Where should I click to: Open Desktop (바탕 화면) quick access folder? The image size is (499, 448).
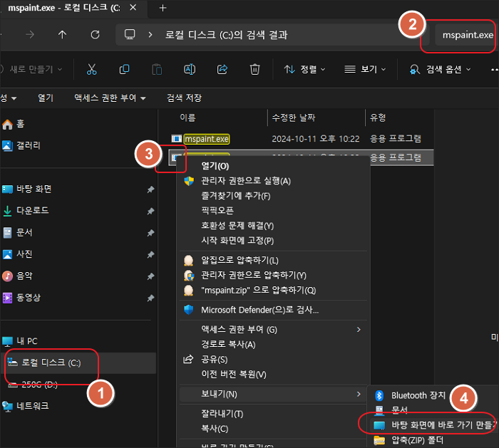(x=27, y=189)
